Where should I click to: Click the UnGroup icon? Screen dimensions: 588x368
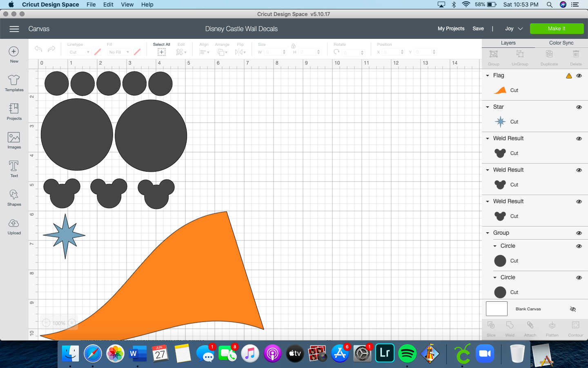520,54
